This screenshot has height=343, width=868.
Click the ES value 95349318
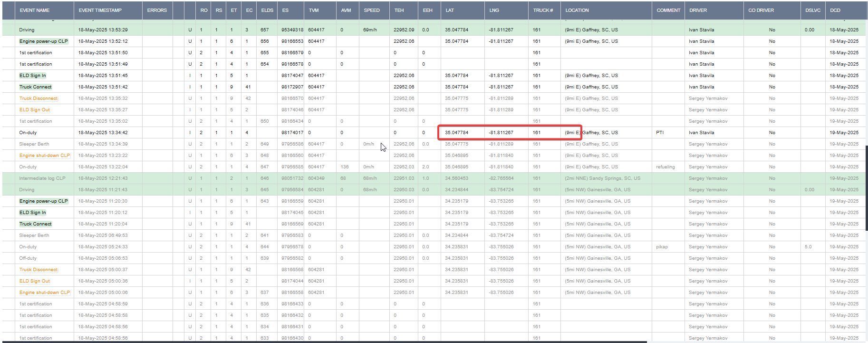coord(292,30)
